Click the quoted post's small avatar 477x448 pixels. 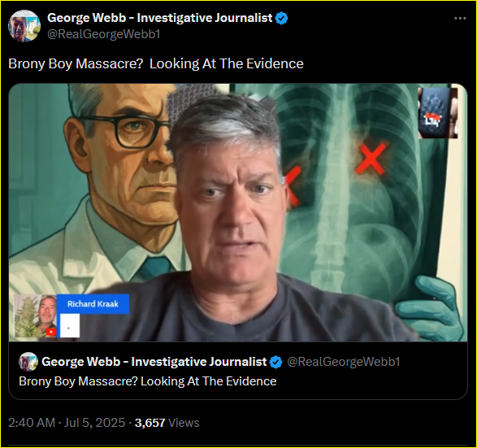28,362
